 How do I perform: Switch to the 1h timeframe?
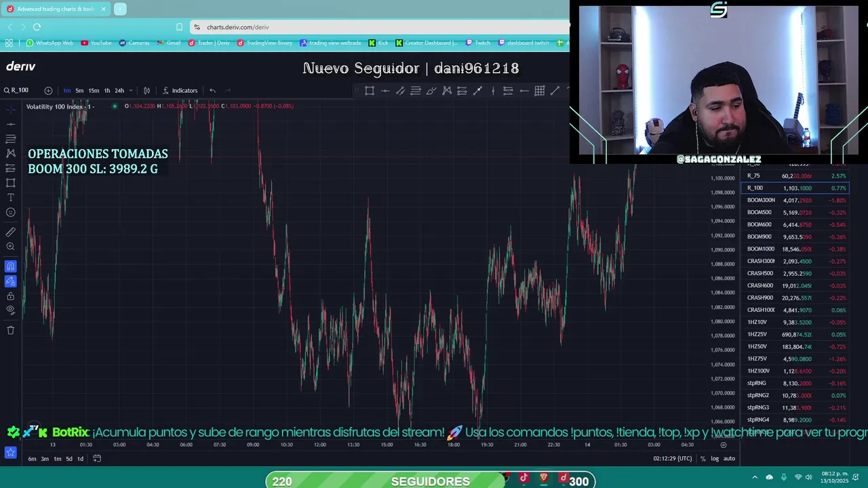106,91
